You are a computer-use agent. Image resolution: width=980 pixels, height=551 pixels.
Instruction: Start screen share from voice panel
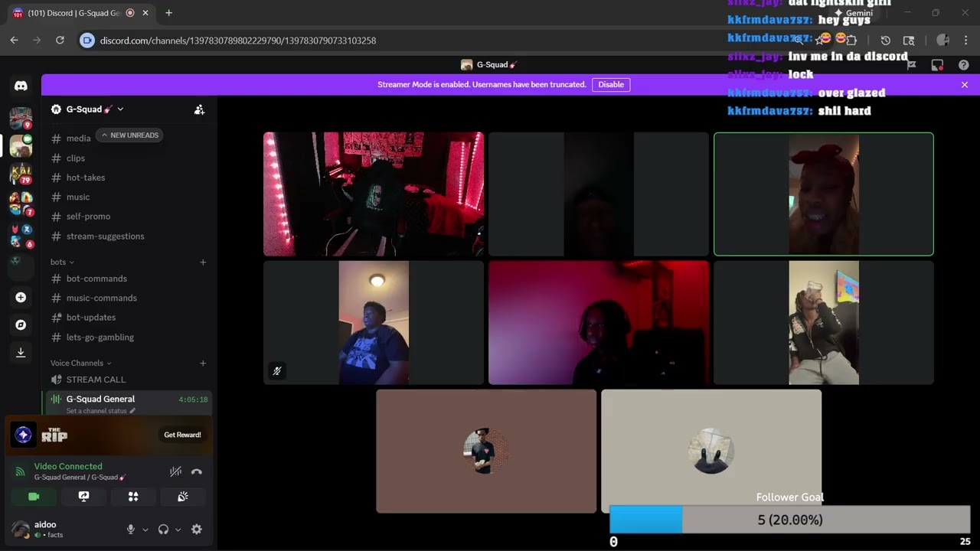click(x=83, y=497)
